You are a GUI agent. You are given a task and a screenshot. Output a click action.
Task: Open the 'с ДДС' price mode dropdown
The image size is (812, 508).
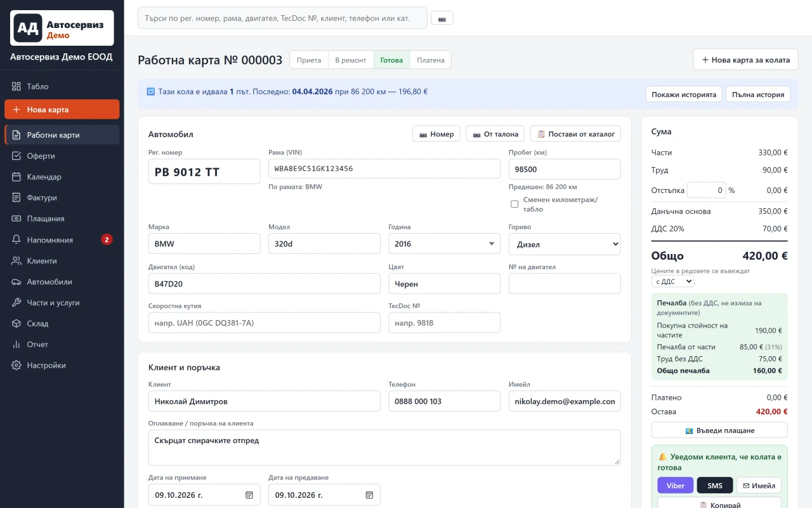click(x=672, y=281)
